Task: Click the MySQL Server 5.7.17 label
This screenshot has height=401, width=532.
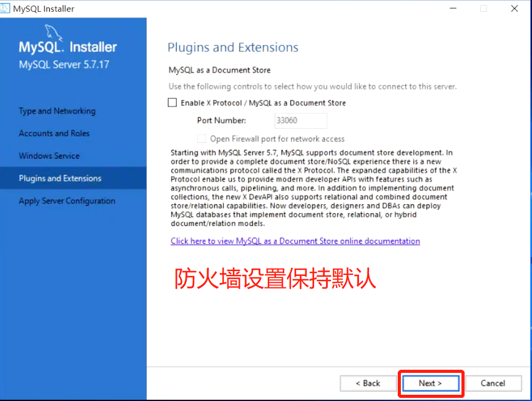Action: [64, 64]
